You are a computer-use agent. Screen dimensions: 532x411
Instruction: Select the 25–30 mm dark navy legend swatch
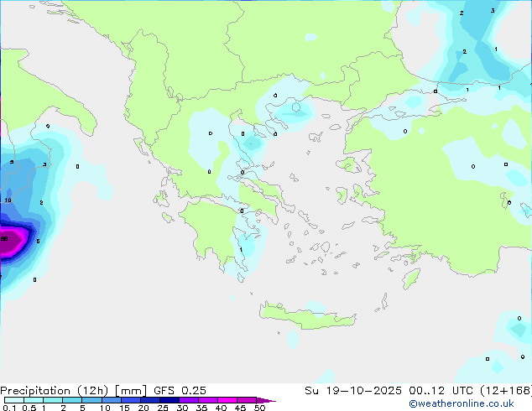point(170,400)
